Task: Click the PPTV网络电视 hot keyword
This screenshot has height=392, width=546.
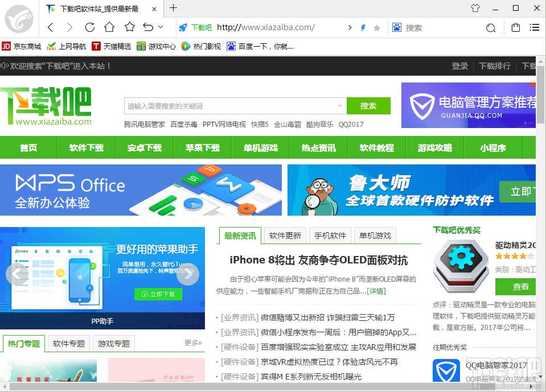Action: click(224, 124)
